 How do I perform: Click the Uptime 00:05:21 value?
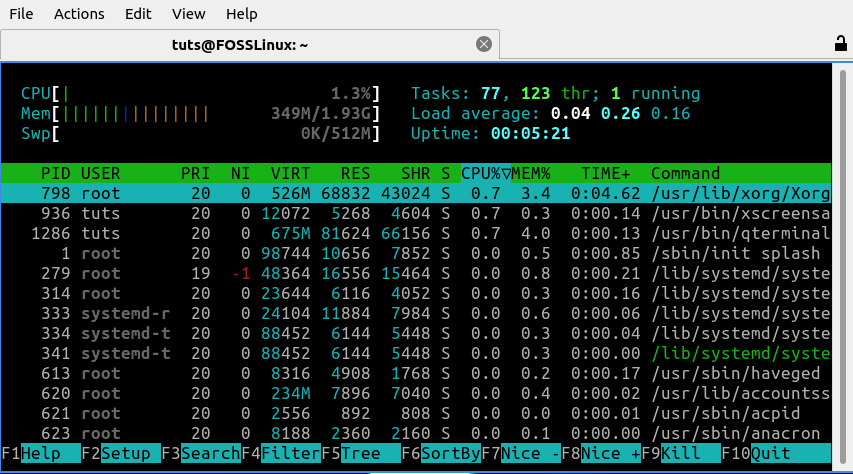[530, 134]
